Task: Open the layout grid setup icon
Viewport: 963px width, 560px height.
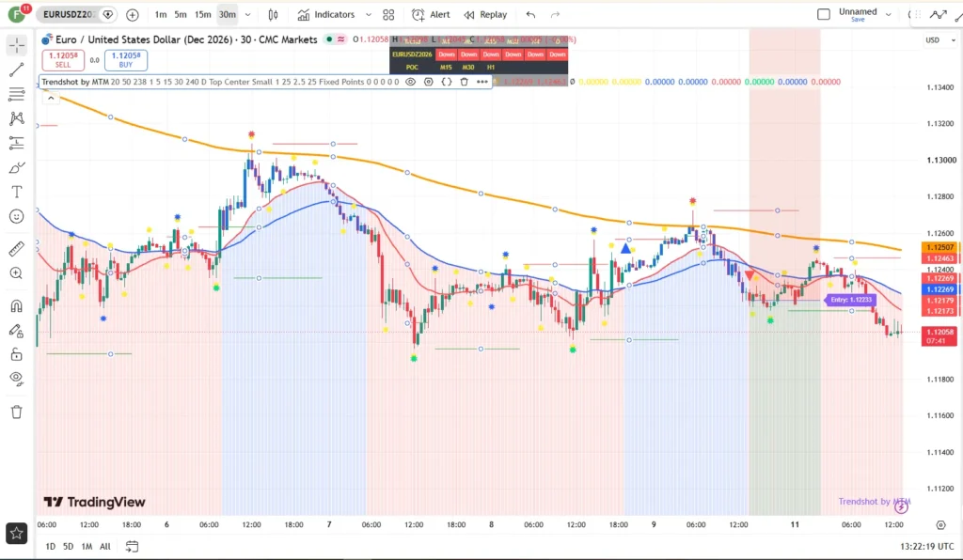Action: point(388,15)
